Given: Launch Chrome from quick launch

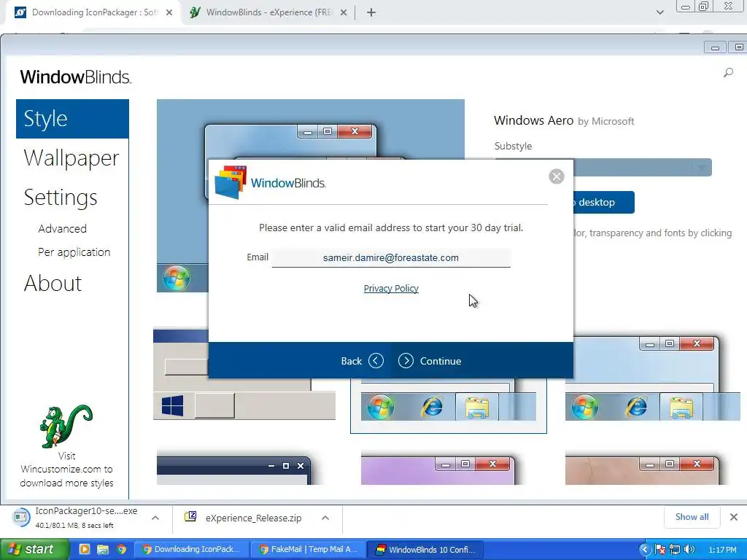Looking at the screenshot, I should click(x=122, y=550).
